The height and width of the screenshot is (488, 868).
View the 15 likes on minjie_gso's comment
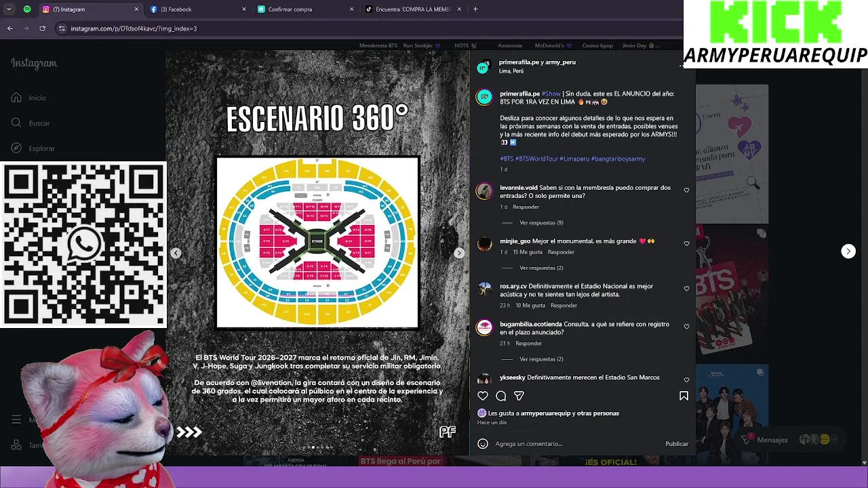(528, 252)
